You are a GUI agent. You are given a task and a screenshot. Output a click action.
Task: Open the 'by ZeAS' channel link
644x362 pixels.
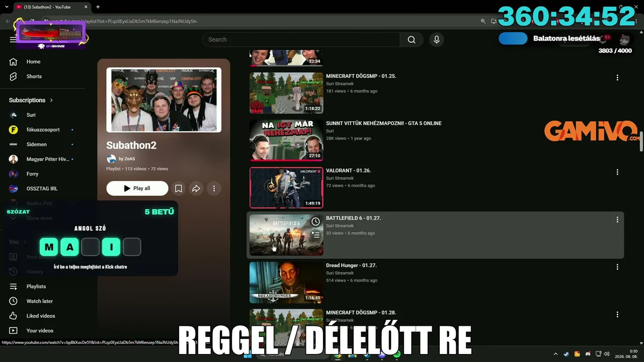point(127,159)
